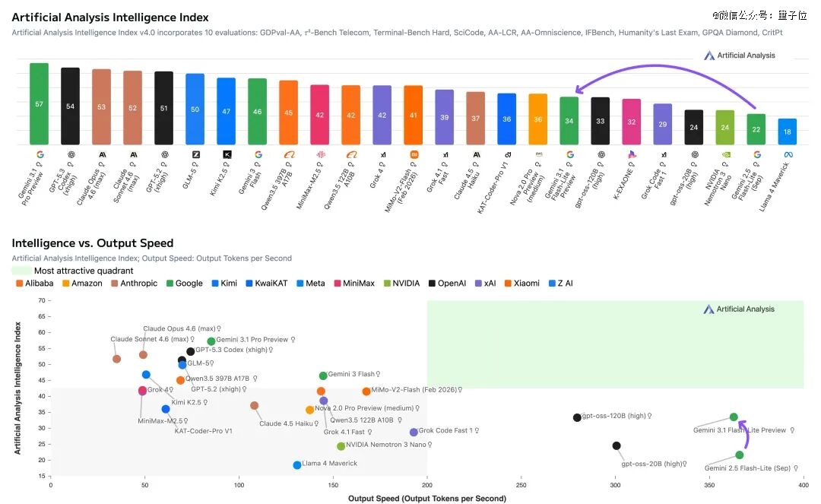This screenshot has height=504, width=821.
Task: Click the Google logo under Gemini 3.1 Pro Preview
Action: tap(40, 154)
